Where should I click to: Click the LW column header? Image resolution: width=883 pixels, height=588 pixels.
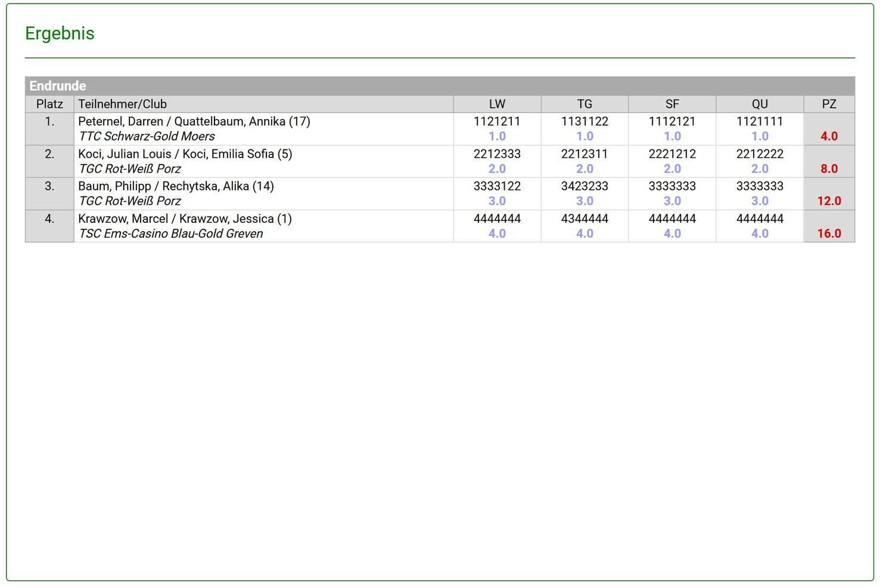[497, 104]
